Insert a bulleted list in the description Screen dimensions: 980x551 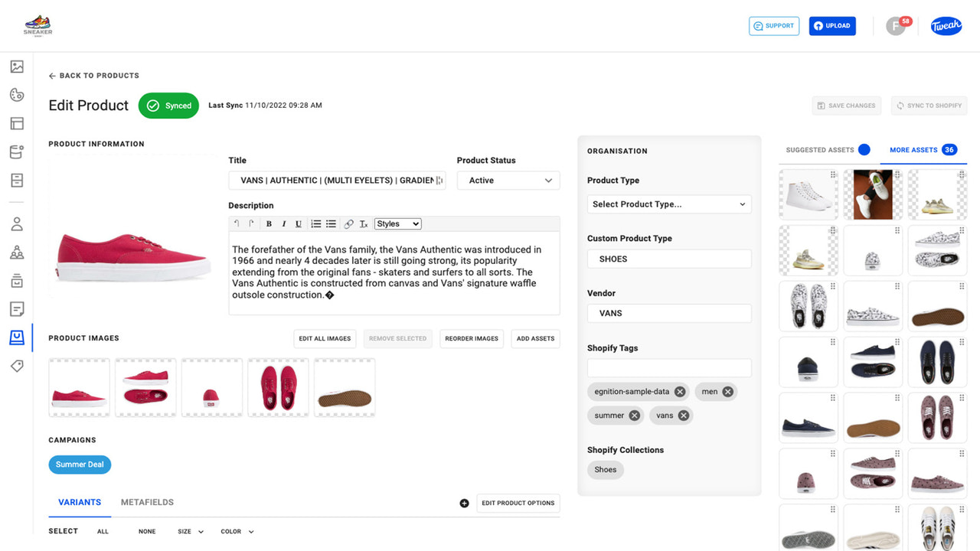[x=331, y=223]
